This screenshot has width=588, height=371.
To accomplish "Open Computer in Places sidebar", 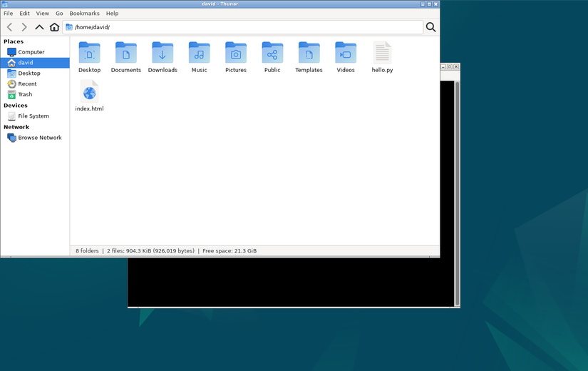I will coord(35,52).
